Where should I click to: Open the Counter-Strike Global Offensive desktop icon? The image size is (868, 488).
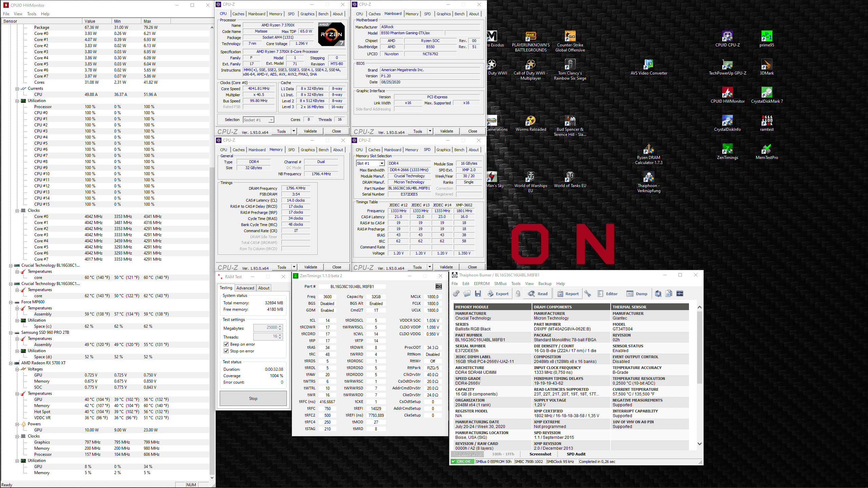(x=570, y=41)
